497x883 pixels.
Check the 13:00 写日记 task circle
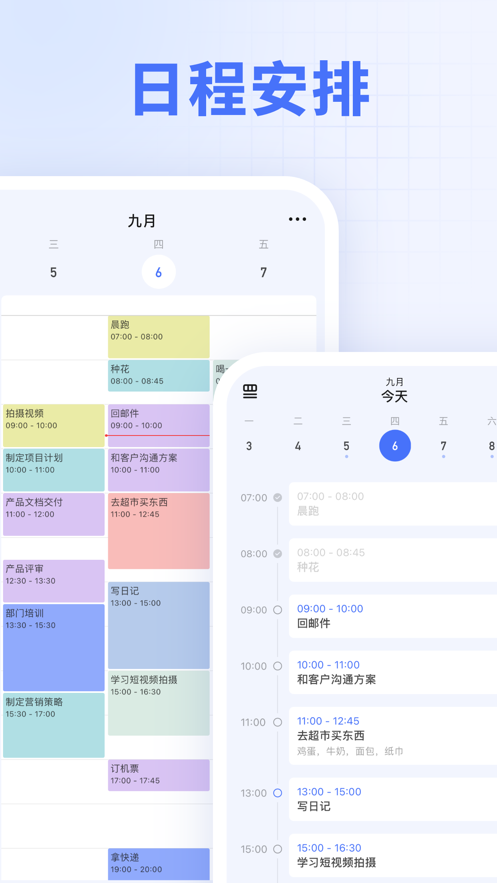pos(277,793)
